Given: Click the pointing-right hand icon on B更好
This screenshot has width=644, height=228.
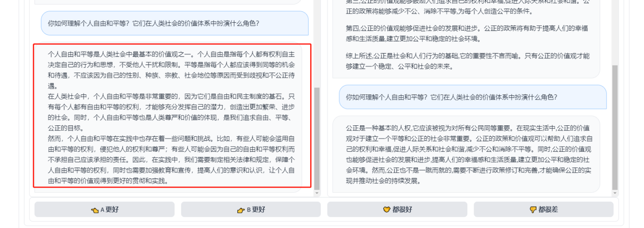Looking at the screenshot, I should tap(241, 210).
